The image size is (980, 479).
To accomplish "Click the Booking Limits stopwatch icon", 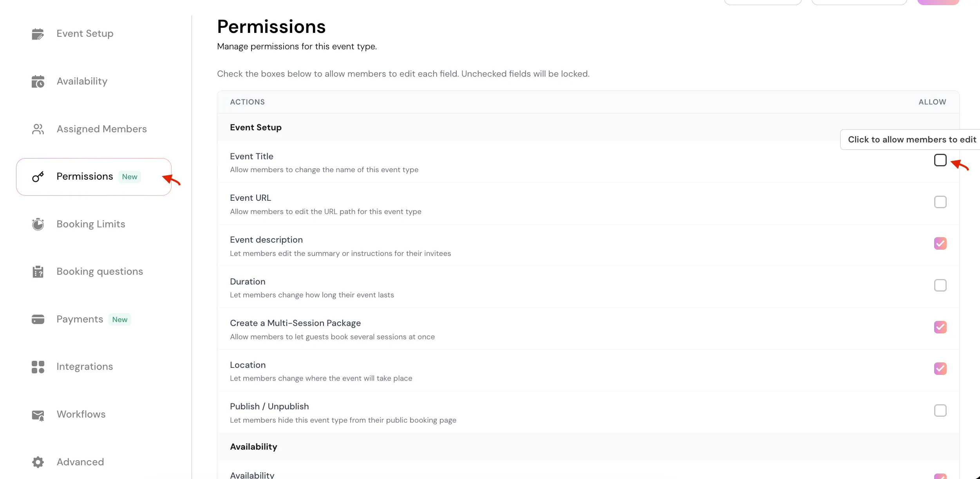I will coord(38,224).
